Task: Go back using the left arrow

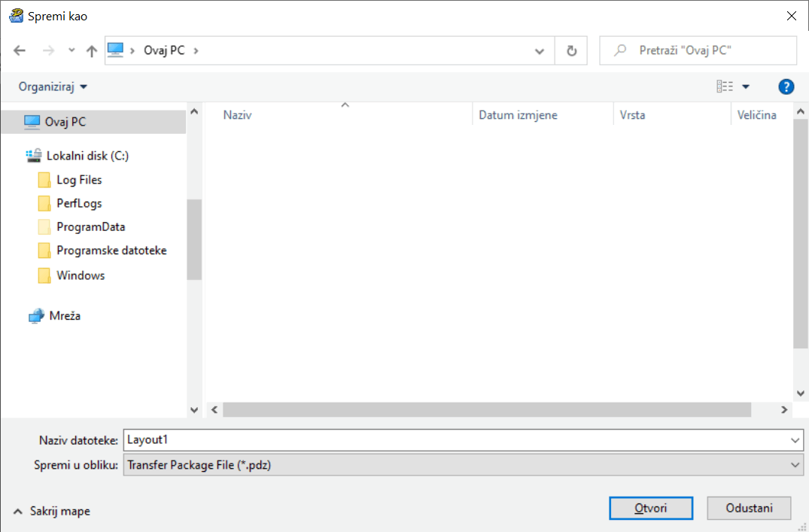Action: (x=20, y=50)
